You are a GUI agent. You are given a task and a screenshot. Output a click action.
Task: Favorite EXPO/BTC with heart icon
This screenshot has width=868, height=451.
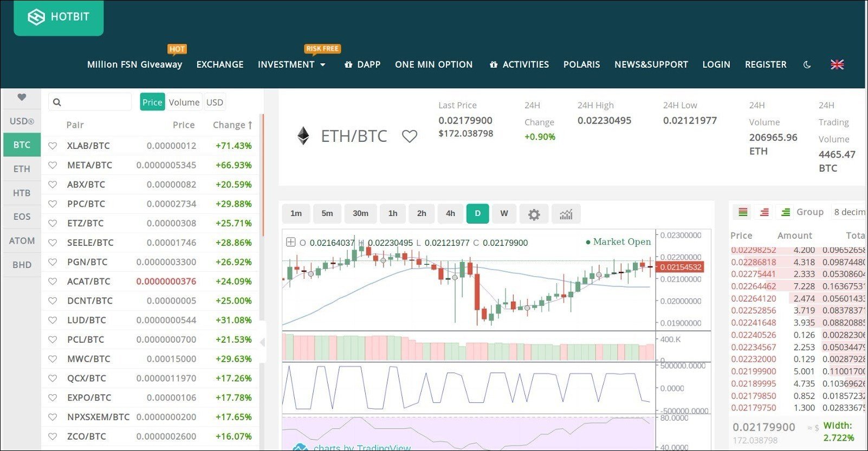(53, 397)
